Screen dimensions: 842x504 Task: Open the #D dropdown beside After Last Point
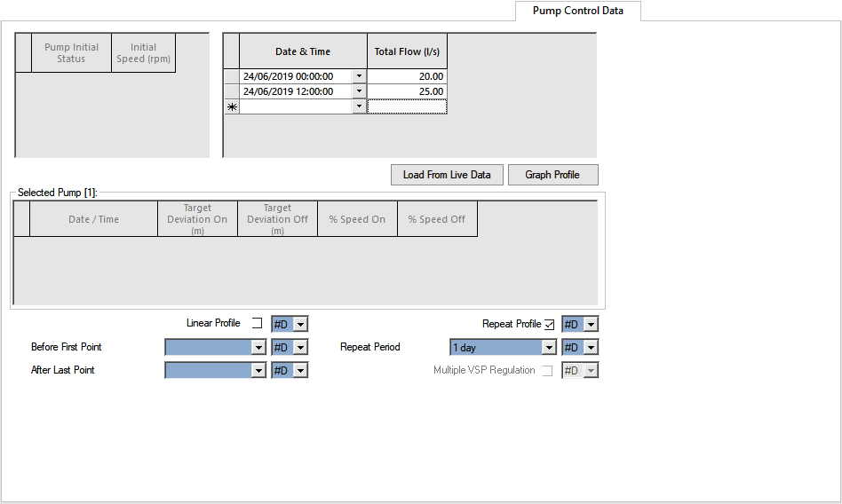click(300, 370)
